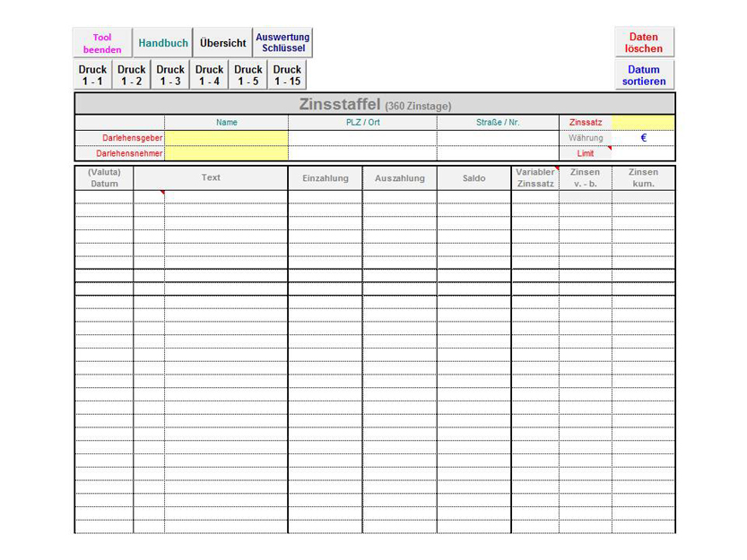Print page range Druck 1 - 1
Viewport: 747px width, 560px height.
pyautogui.click(x=92, y=75)
